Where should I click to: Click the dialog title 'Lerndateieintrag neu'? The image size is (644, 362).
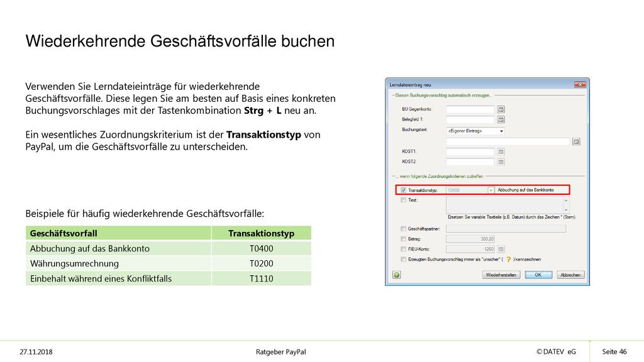click(x=410, y=85)
